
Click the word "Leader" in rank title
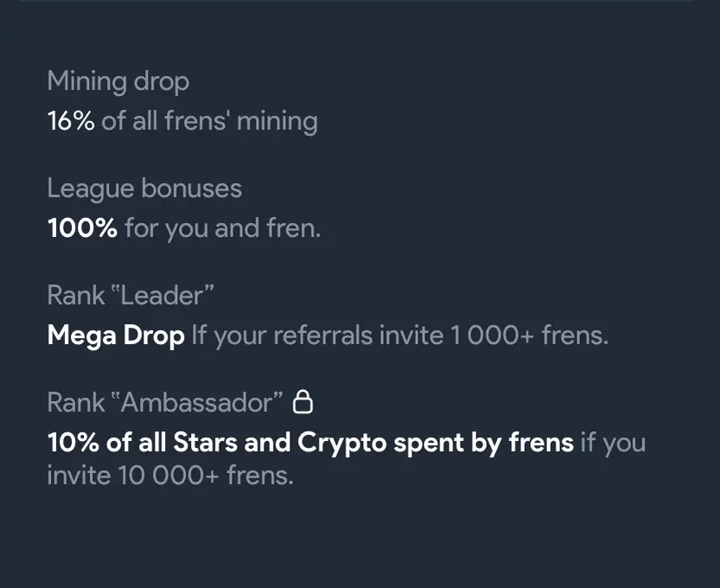(x=162, y=296)
